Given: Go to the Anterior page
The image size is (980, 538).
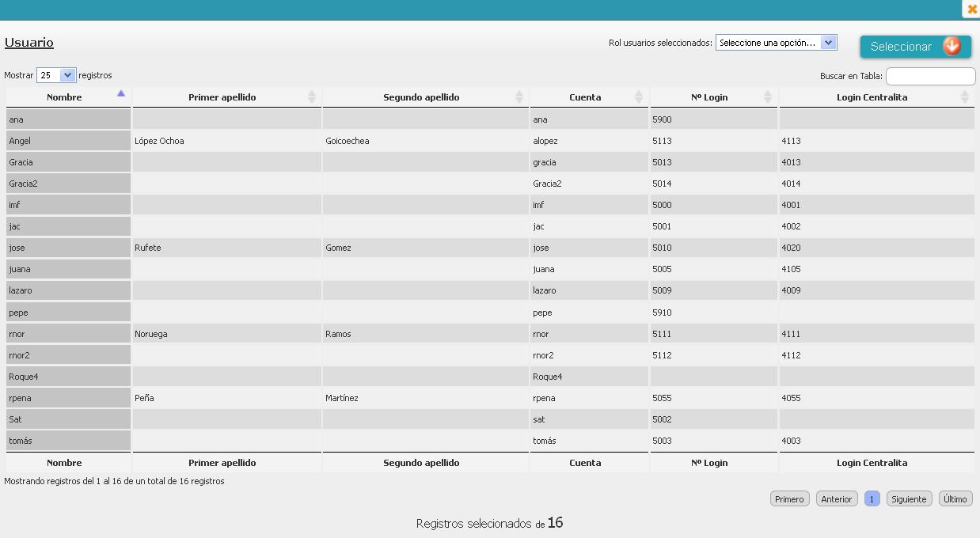Looking at the screenshot, I should pyautogui.click(x=837, y=499).
